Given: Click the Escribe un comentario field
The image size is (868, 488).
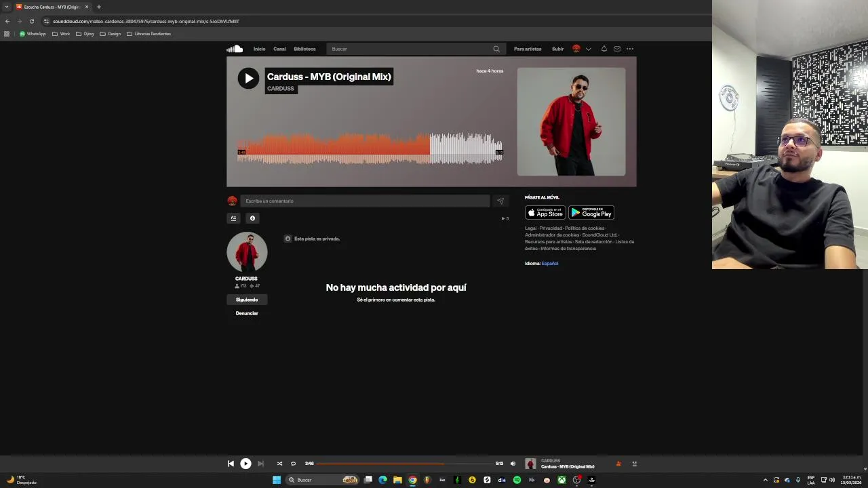Looking at the screenshot, I should click(x=365, y=201).
